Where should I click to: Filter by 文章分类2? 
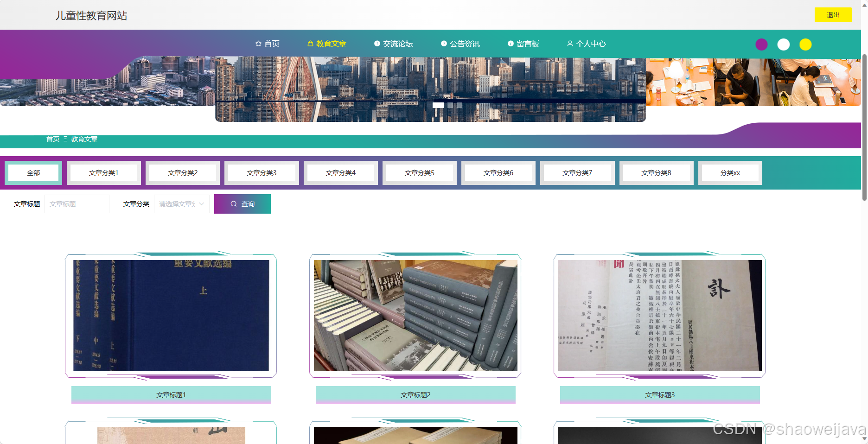coord(183,173)
